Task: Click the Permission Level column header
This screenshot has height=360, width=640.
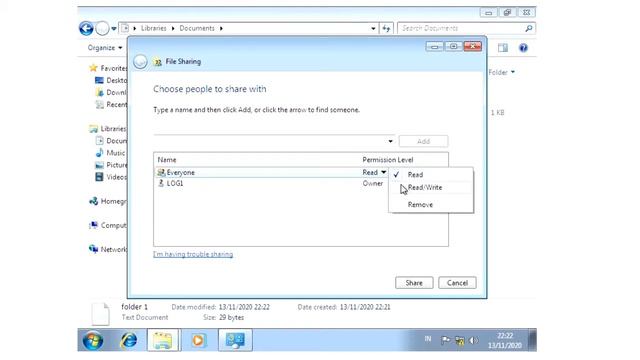Action: (388, 160)
